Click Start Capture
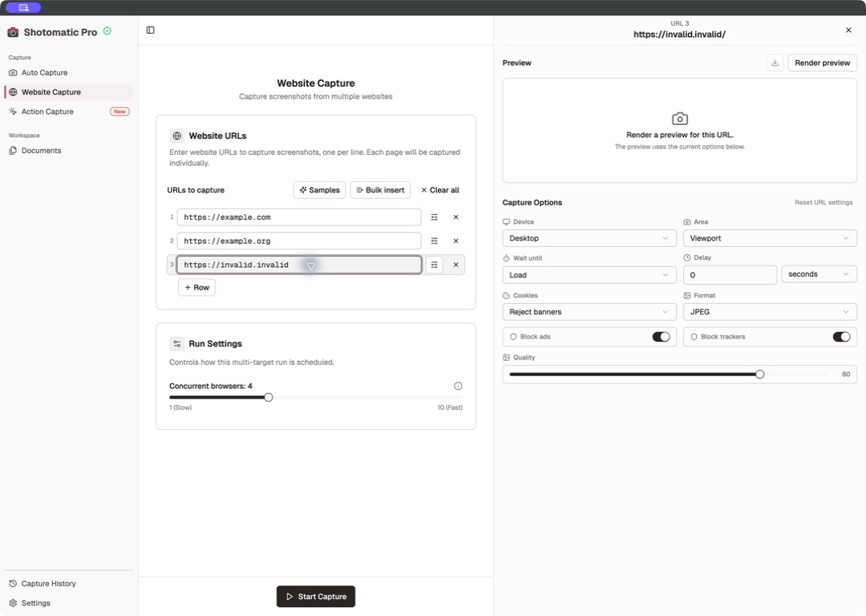866x616 pixels. pyautogui.click(x=316, y=597)
